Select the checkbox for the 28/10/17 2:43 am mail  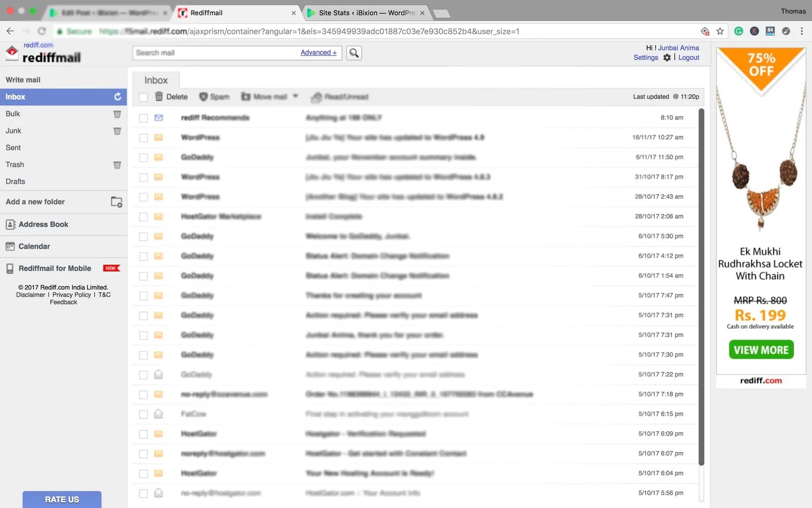coord(144,197)
